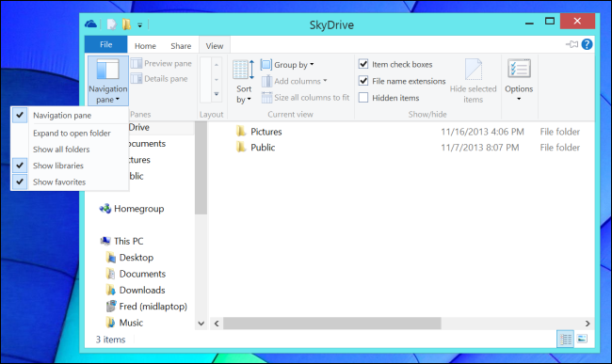The height and width of the screenshot is (364, 612).
Task: Open the Customize Quick Access Toolbar arrow
Action: (x=139, y=25)
